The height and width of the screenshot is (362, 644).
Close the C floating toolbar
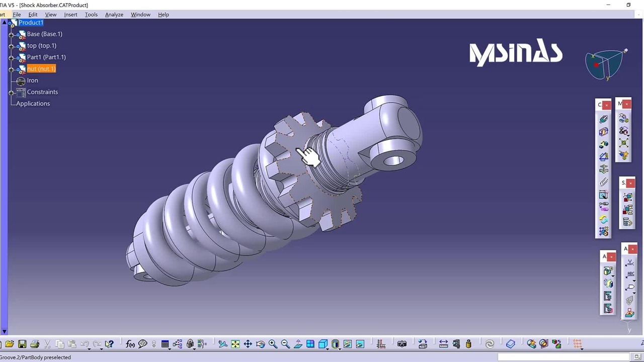pos(607,105)
